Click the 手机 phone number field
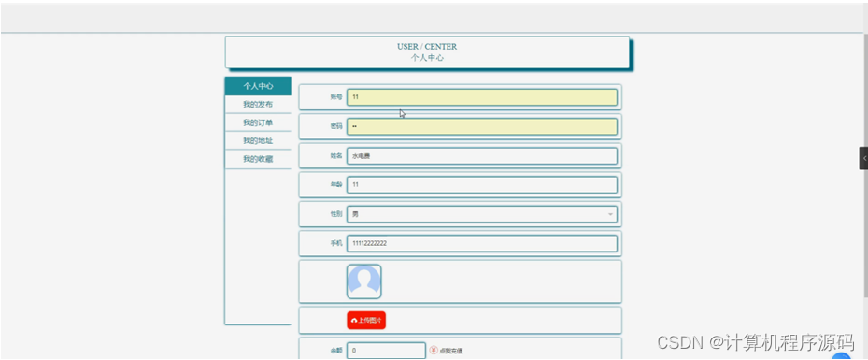Screen dimensions: 868x360 pyautogui.click(x=482, y=243)
